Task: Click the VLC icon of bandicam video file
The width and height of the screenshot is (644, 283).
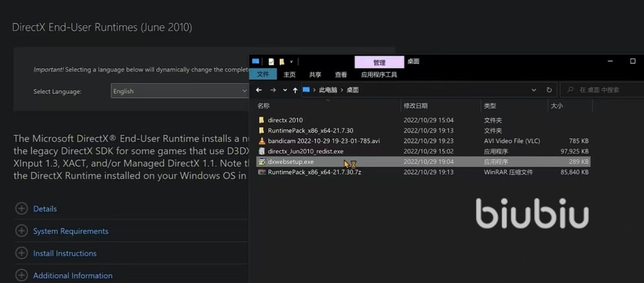Action: pos(262,141)
